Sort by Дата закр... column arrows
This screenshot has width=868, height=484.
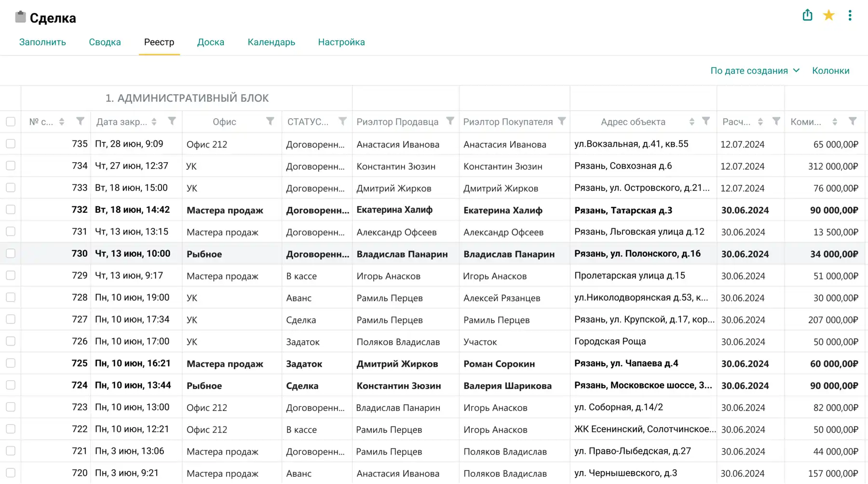pyautogui.click(x=154, y=122)
